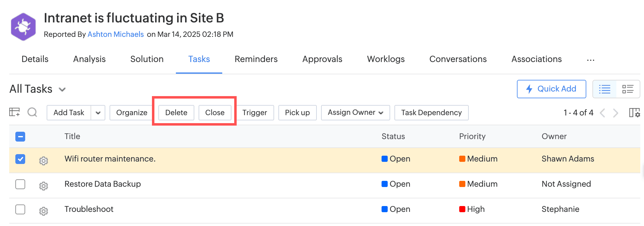Click gear icon for Wifi router maintenance
The width and height of the screenshot is (644, 226).
coord(44,161)
